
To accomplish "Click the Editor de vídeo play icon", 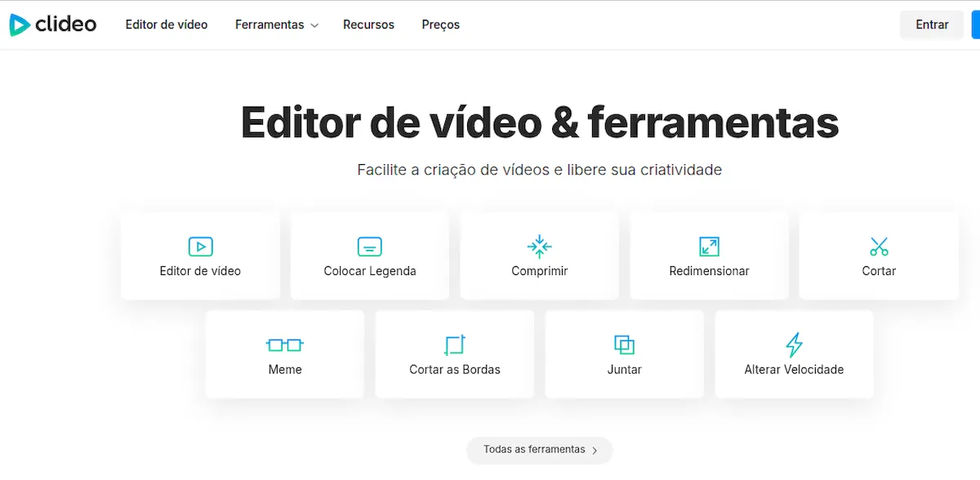I will pyautogui.click(x=200, y=247).
